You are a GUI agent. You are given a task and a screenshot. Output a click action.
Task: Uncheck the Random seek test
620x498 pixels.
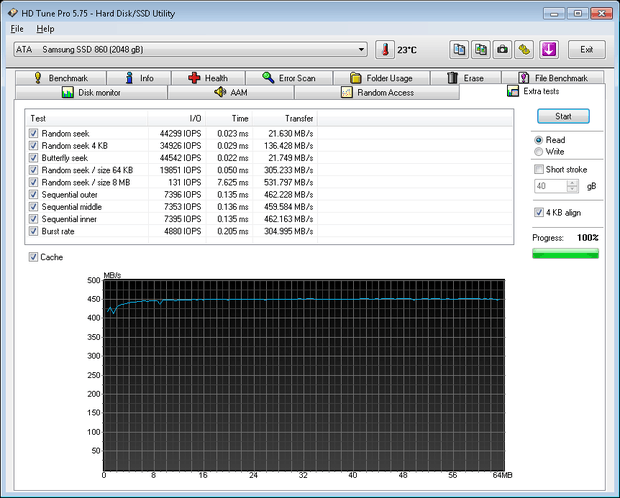click(x=33, y=133)
